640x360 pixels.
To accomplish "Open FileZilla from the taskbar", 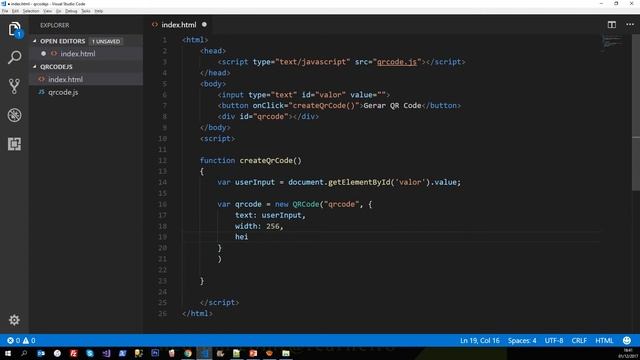I will [x=73, y=353].
